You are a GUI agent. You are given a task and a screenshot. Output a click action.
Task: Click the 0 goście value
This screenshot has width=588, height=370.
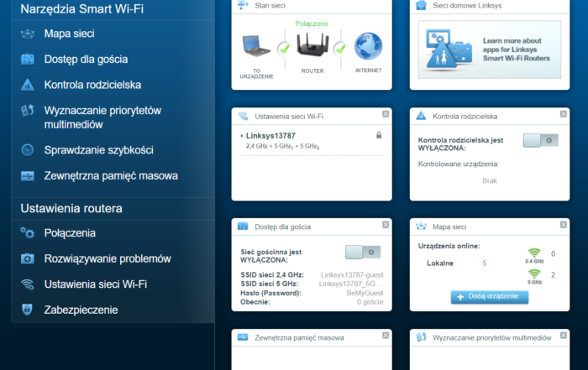coord(370,302)
